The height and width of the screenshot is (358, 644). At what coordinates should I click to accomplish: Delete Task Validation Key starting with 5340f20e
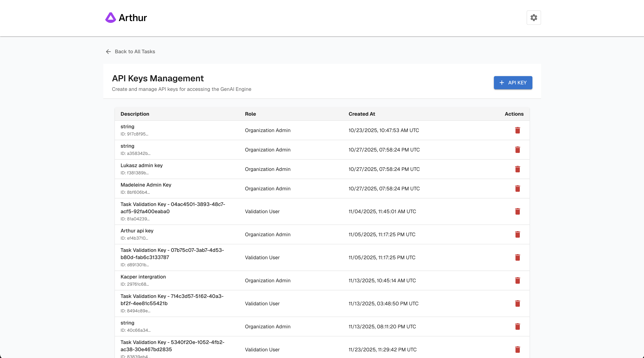(x=518, y=350)
